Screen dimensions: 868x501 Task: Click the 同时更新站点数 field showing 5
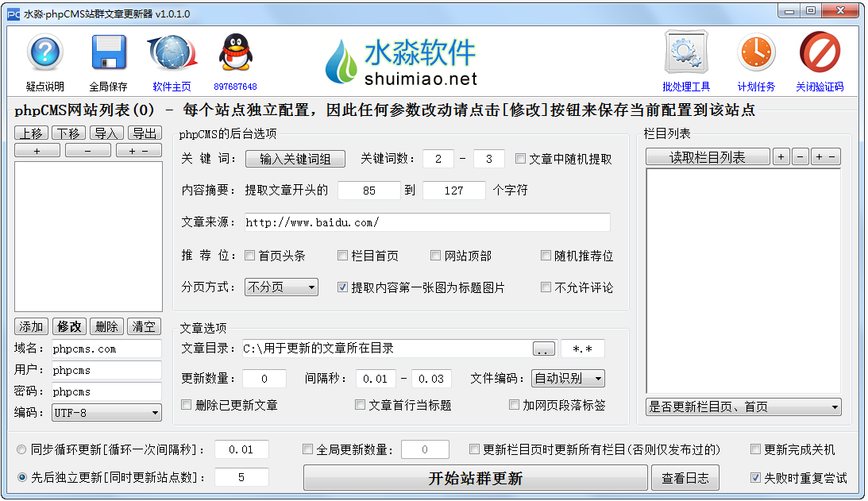(x=241, y=477)
